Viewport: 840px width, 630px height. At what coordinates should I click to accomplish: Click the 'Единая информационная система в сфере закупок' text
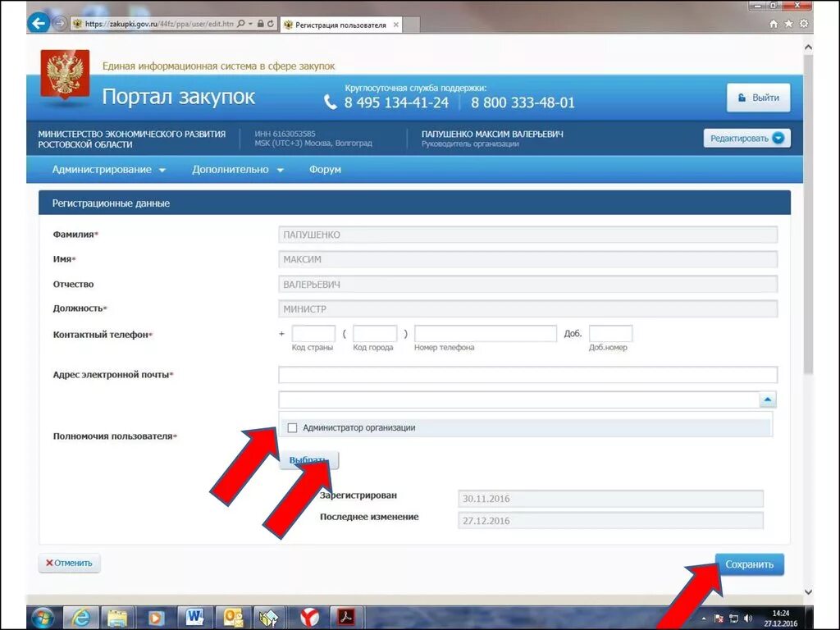[x=218, y=66]
